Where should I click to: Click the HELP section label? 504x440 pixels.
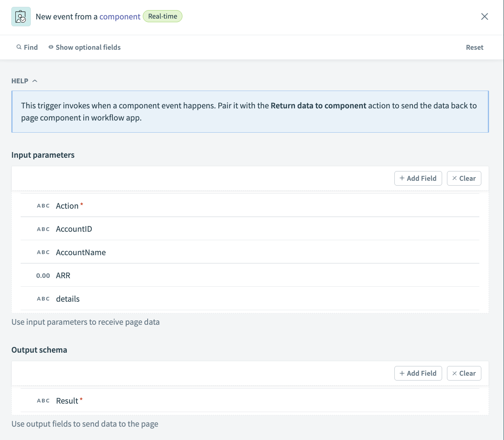tap(20, 81)
